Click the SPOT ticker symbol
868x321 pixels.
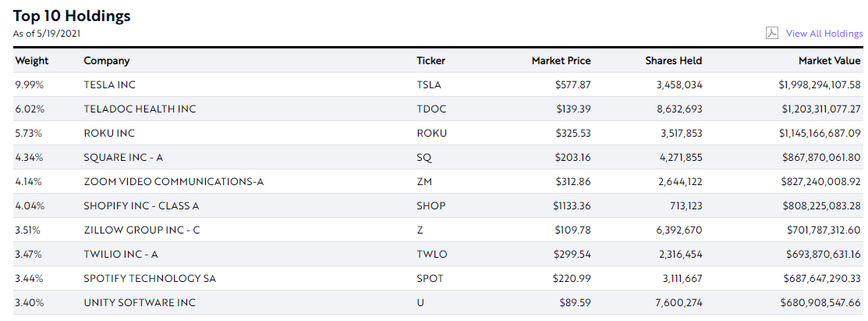pos(430,278)
